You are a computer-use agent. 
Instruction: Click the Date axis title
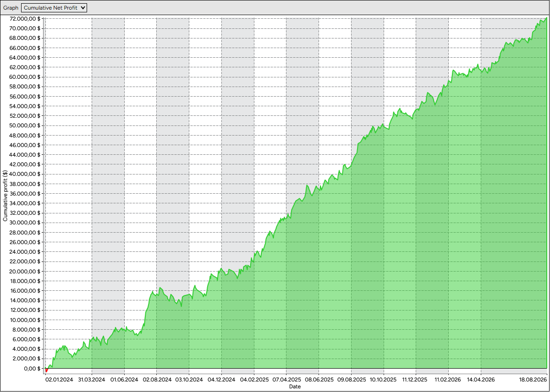click(295, 387)
